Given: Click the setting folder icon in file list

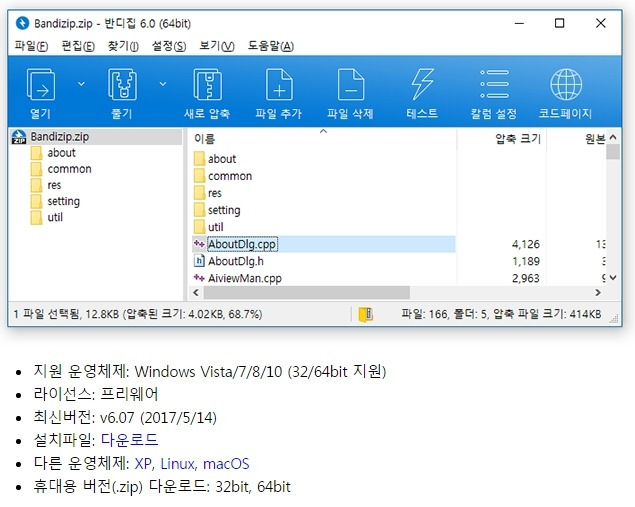Looking at the screenshot, I should (199, 210).
